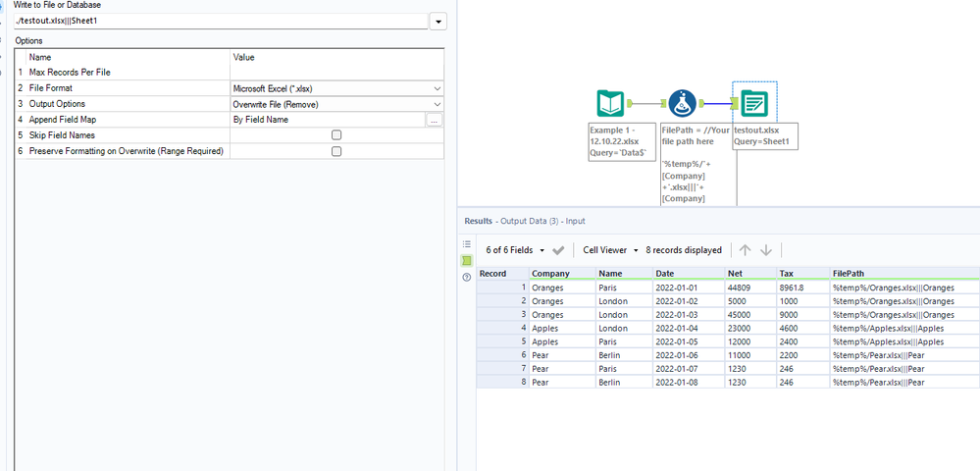Open the 6 of 6 Fields menu
The image size is (980, 471).
click(515, 250)
